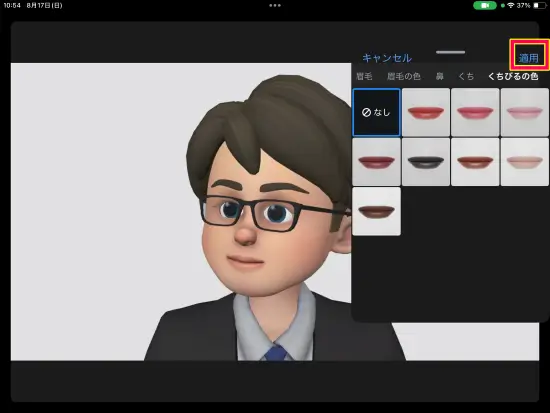
Task: Choose the bright red lip color
Action: 426,112
